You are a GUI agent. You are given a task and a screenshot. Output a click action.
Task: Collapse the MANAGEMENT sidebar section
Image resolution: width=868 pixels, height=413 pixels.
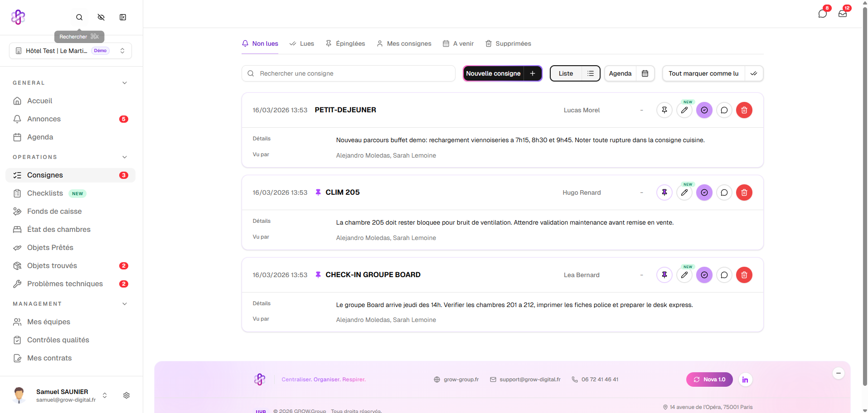(x=125, y=304)
